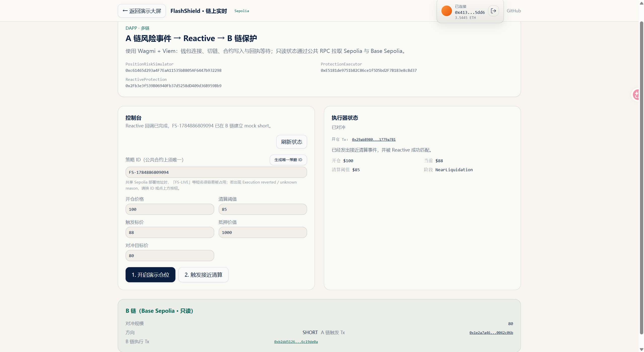This screenshot has height=352, width=644.
Task: Click the wallet disconnect logout icon
Action: (493, 11)
